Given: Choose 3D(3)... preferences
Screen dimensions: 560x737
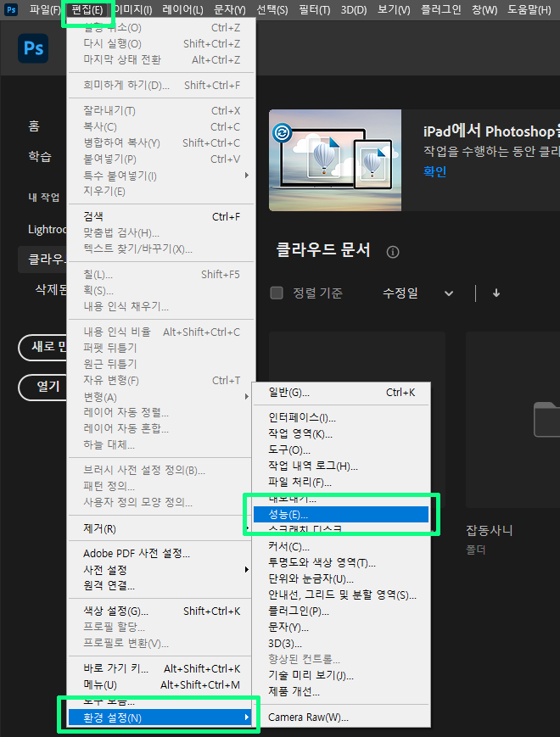Looking at the screenshot, I should pyautogui.click(x=341, y=643).
